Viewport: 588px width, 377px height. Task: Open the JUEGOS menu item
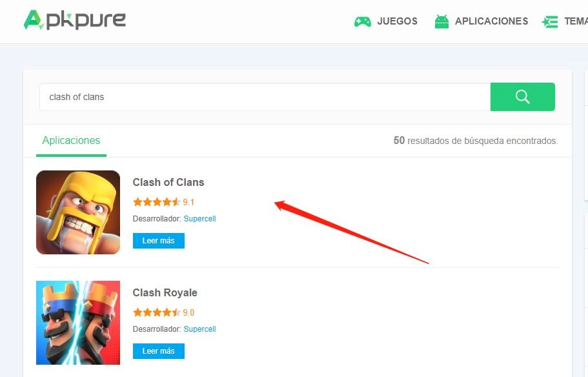(397, 21)
